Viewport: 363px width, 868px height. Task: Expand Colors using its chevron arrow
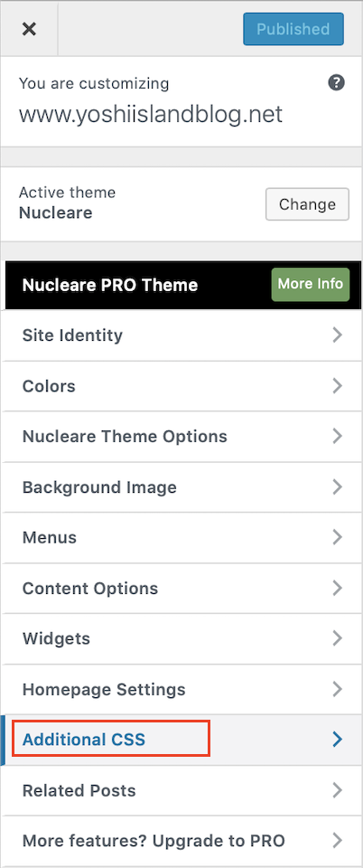pyautogui.click(x=337, y=386)
